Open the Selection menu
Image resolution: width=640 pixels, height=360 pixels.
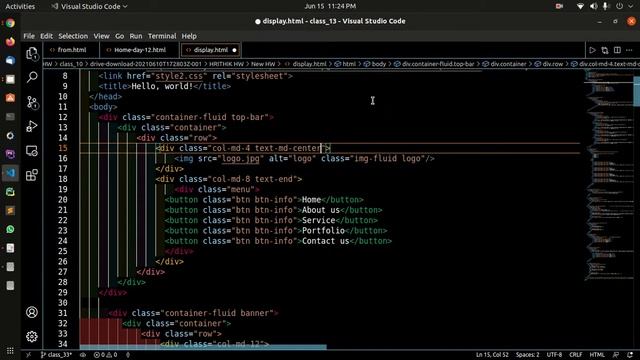coord(73,36)
